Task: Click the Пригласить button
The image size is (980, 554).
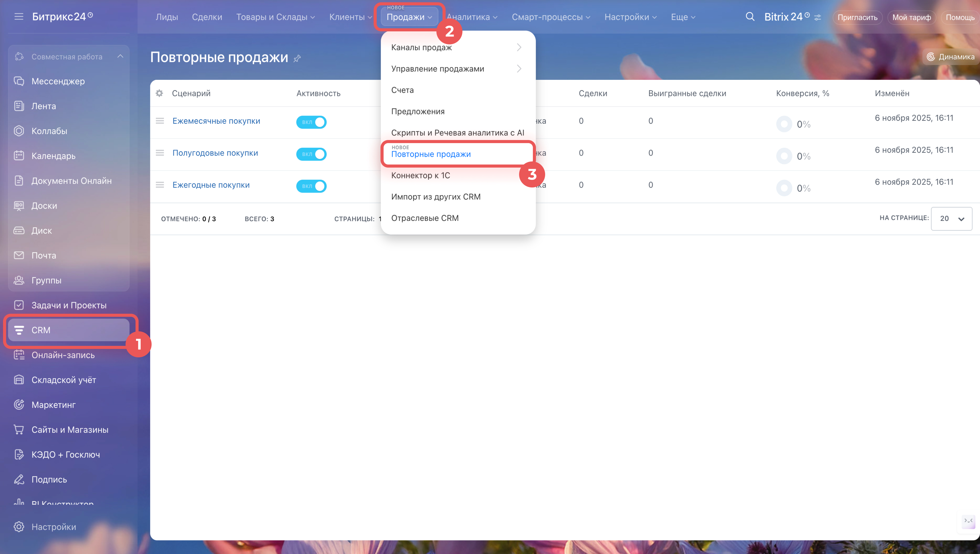Action: coord(857,18)
